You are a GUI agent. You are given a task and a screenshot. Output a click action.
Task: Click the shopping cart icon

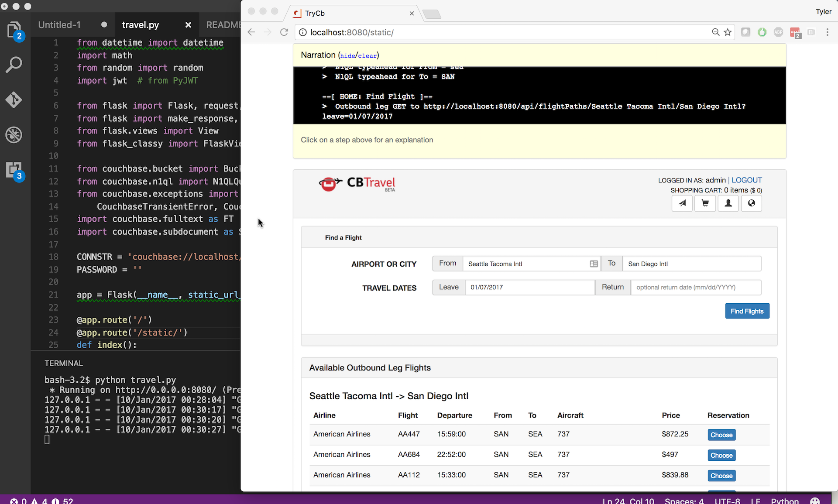[705, 203]
